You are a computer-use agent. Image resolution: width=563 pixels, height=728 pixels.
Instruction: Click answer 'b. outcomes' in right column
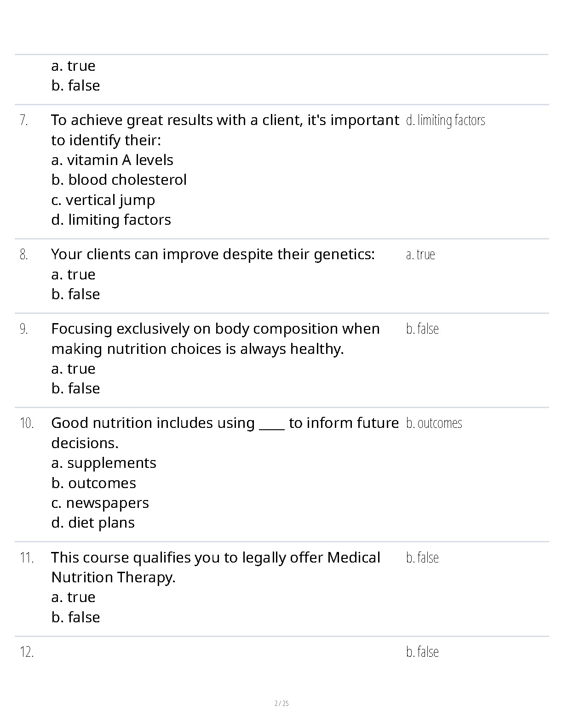434,423
